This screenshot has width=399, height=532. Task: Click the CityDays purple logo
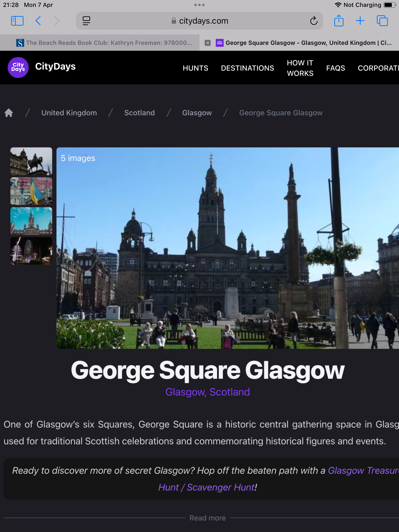(x=18, y=67)
